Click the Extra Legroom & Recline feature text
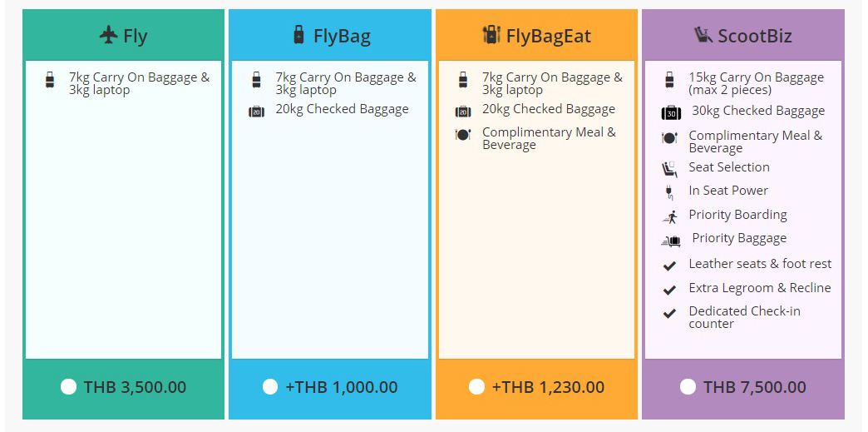 click(x=760, y=288)
